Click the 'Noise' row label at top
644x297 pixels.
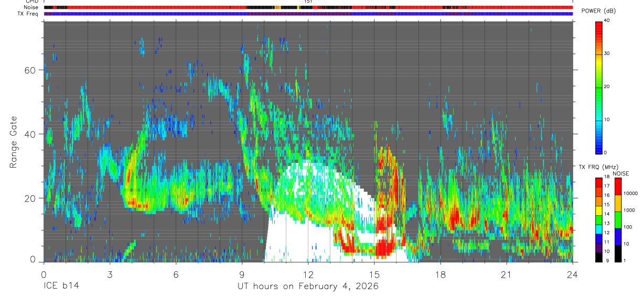pos(31,7)
